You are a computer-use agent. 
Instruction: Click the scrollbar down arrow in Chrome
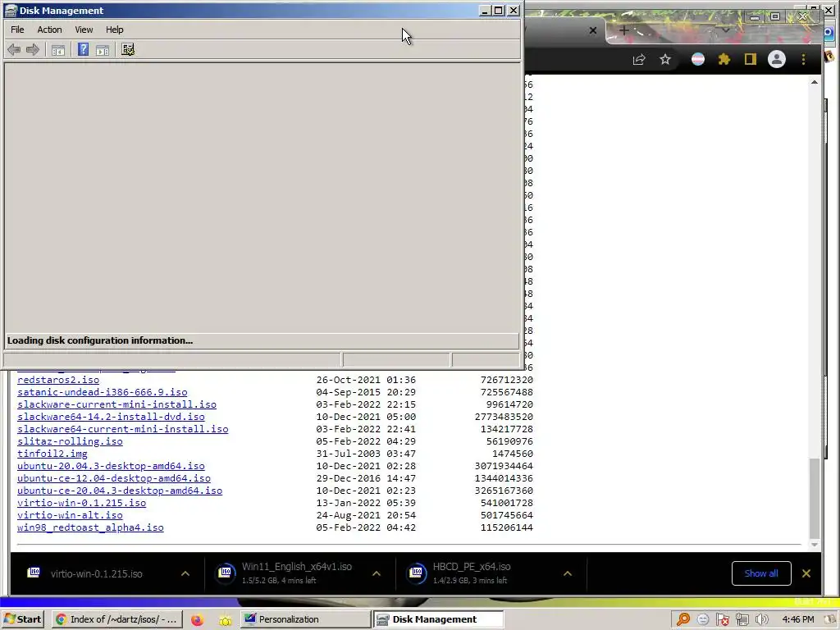pos(815,545)
